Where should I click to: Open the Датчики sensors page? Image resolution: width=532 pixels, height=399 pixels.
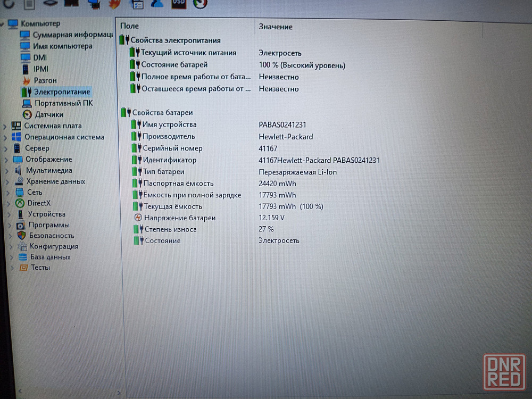(x=49, y=114)
